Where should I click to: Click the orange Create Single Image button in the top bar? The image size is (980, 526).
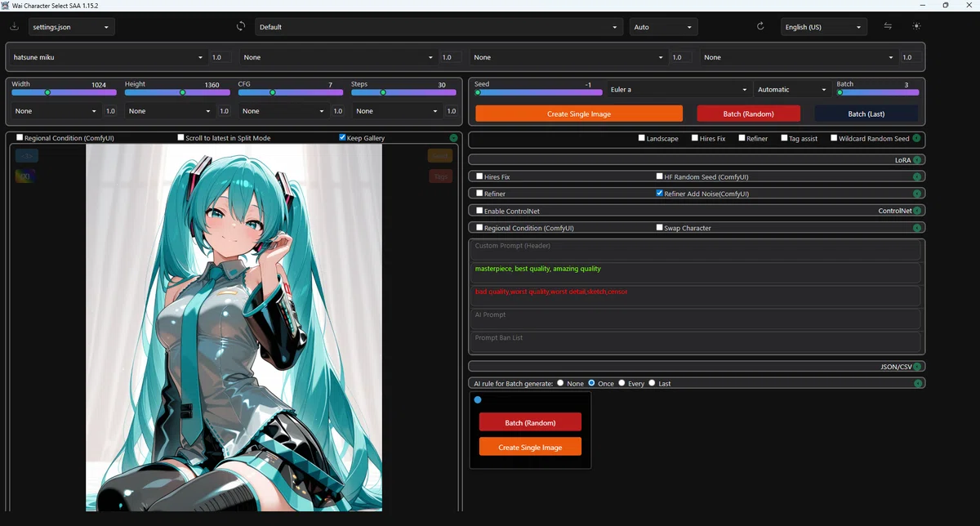[579, 114]
